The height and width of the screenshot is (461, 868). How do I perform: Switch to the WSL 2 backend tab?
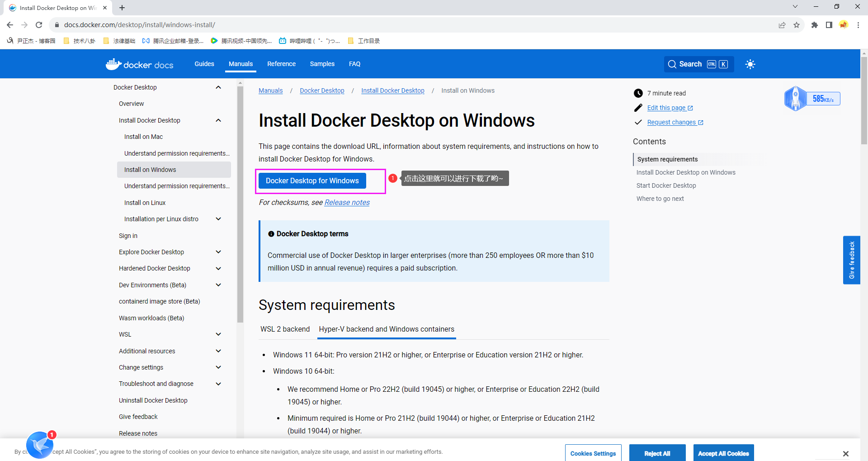pyautogui.click(x=285, y=329)
